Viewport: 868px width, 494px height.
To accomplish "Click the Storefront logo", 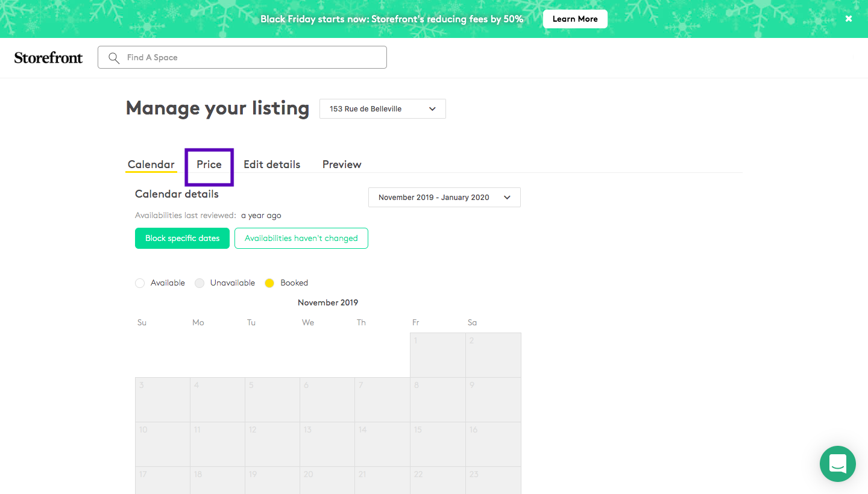I will (x=48, y=58).
